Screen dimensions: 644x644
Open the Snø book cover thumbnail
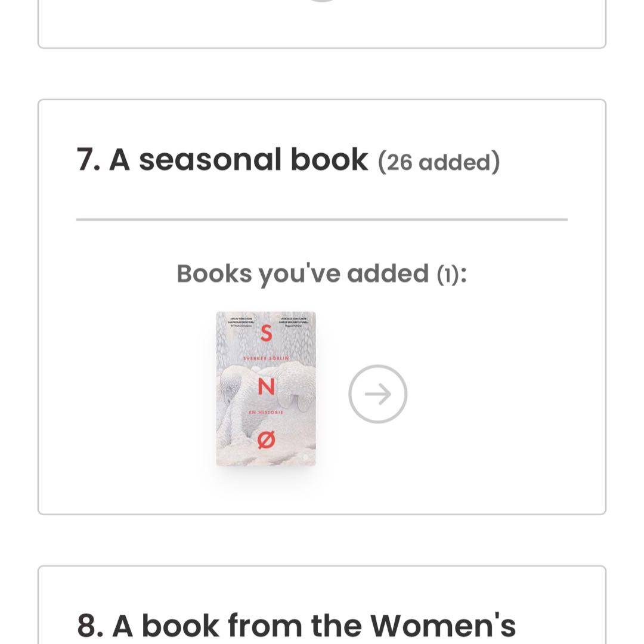click(x=266, y=388)
